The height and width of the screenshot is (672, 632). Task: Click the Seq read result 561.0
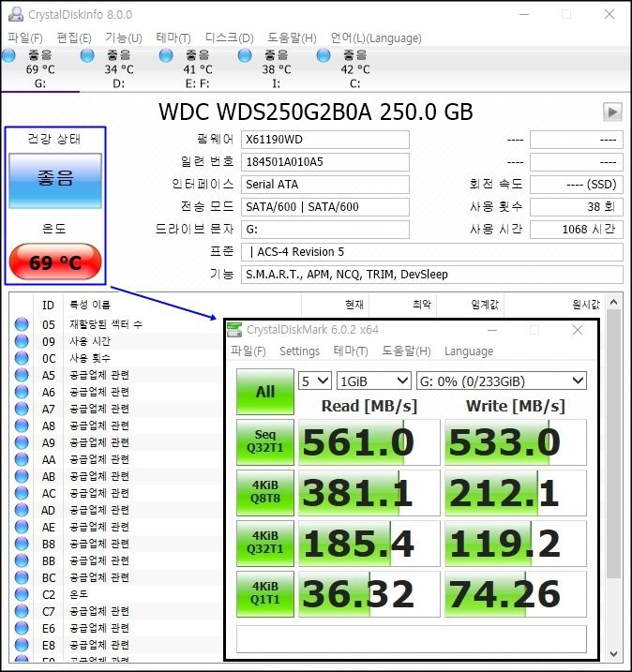[x=369, y=441]
